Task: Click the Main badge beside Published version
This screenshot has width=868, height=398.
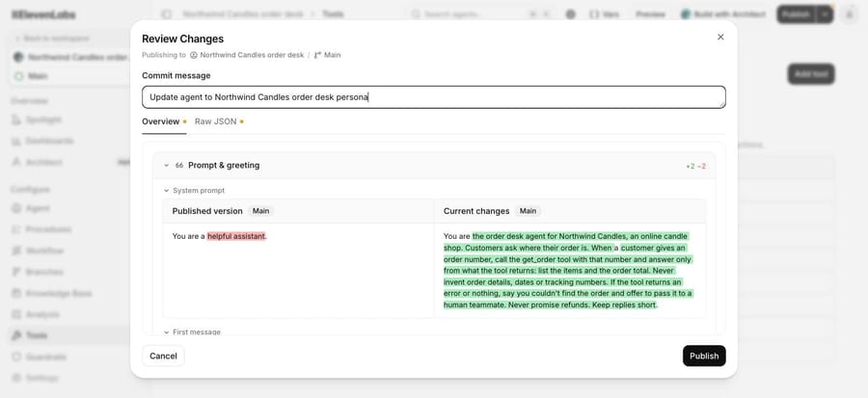Action: coord(260,211)
